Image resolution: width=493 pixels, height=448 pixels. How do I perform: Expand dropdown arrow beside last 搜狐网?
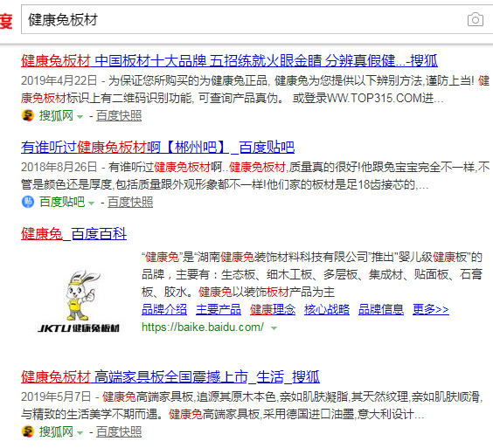[x=80, y=433]
